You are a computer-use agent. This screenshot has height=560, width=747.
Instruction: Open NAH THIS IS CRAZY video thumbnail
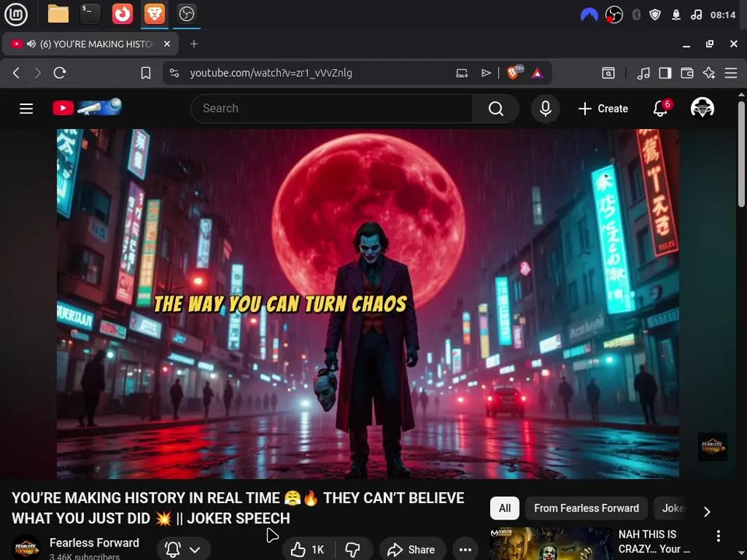coord(551,544)
